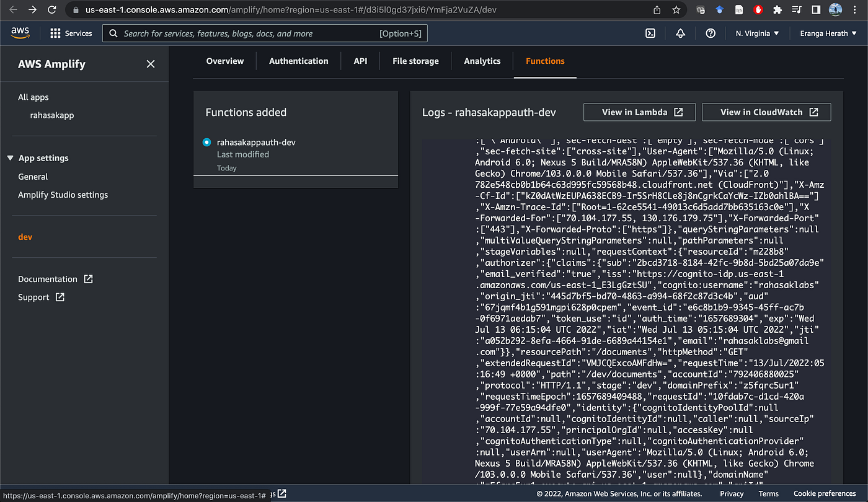
Task: Click the Terms footer link
Action: pyautogui.click(x=768, y=494)
